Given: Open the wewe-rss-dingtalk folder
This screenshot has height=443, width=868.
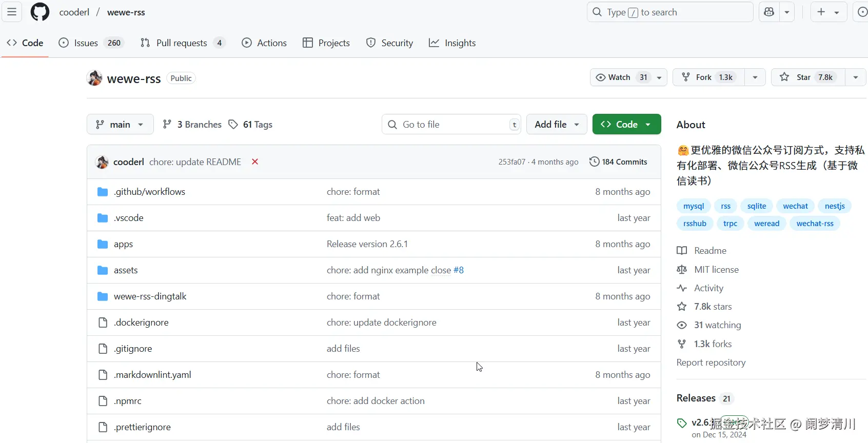Looking at the screenshot, I should 150,296.
